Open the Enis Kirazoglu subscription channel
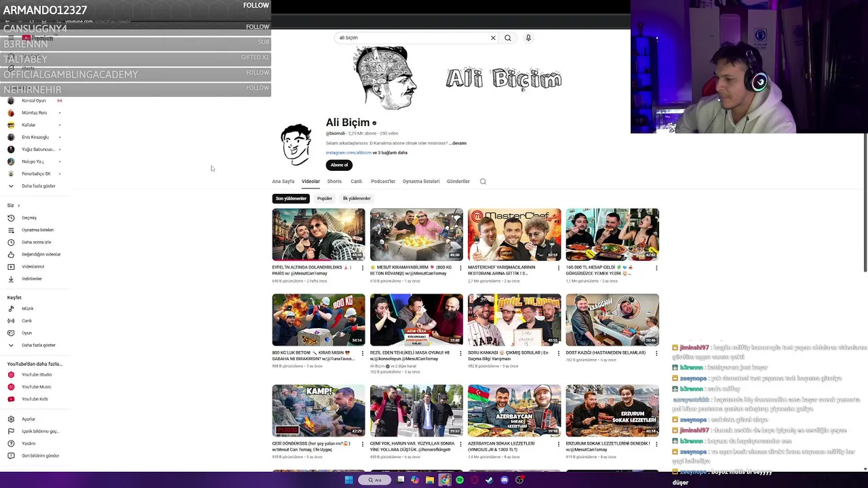Image resolution: width=868 pixels, height=488 pixels. (34, 137)
